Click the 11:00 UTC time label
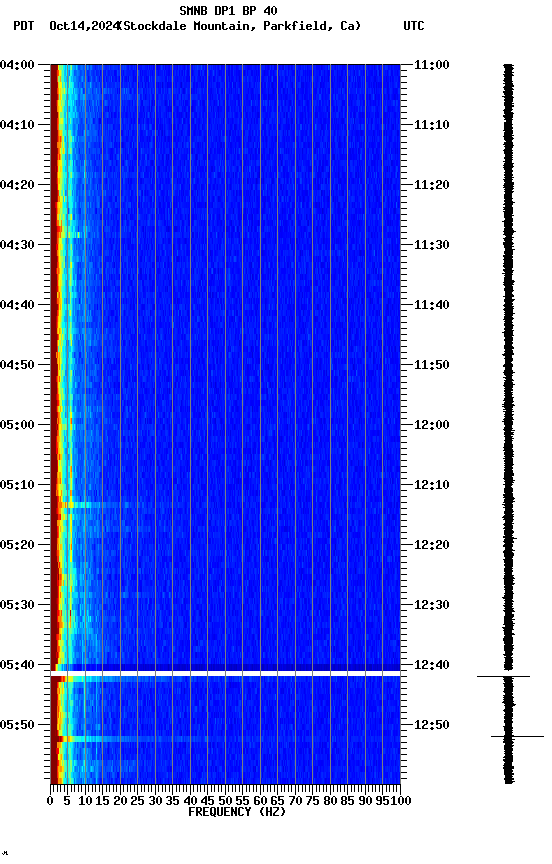 click(432, 65)
